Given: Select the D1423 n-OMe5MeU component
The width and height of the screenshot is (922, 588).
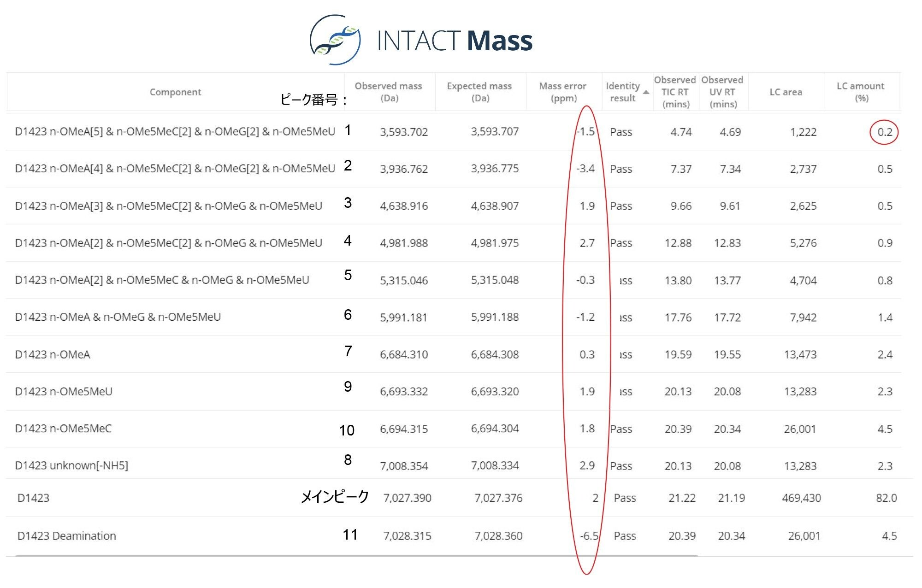Looking at the screenshot, I should 454,391.
